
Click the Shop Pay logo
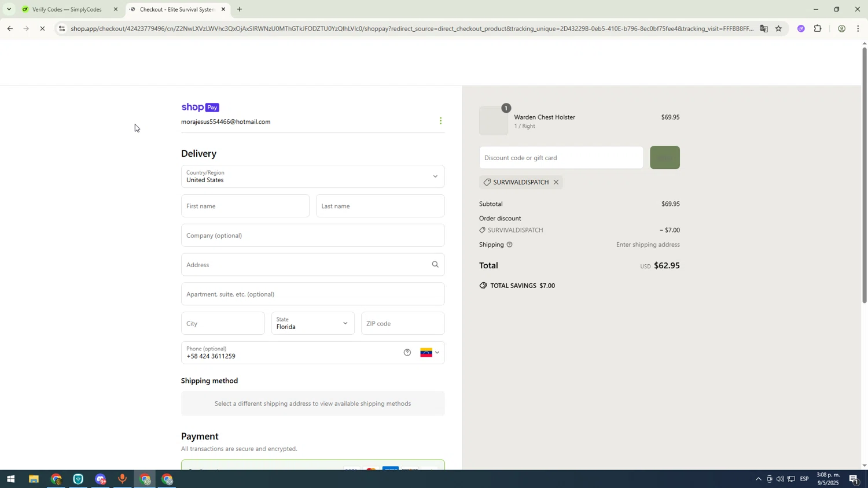pyautogui.click(x=200, y=108)
